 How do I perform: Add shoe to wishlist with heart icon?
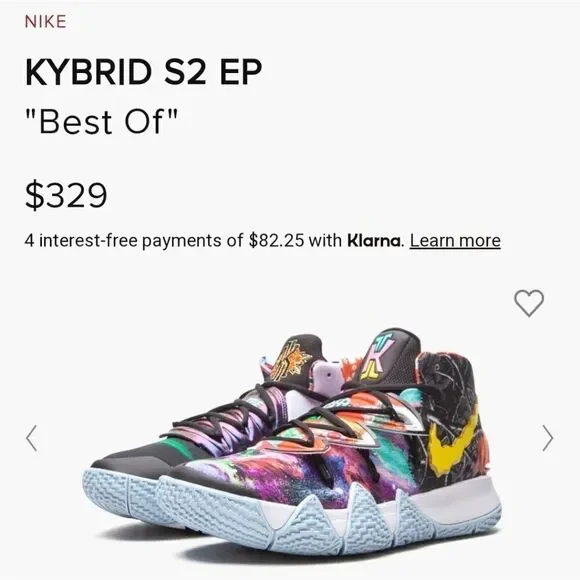coord(529,303)
